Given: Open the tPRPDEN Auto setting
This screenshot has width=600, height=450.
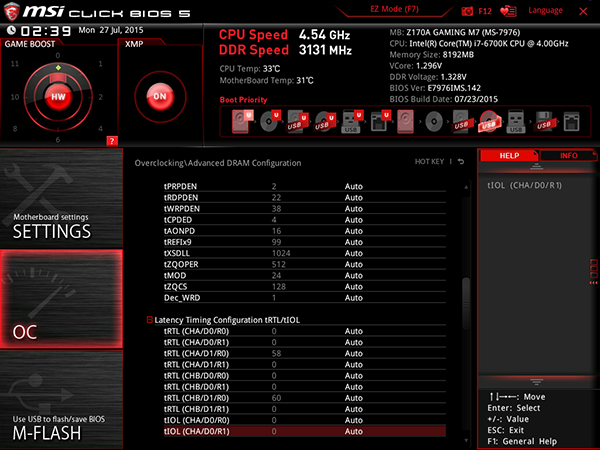Looking at the screenshot, I should (x=354, y=186).
